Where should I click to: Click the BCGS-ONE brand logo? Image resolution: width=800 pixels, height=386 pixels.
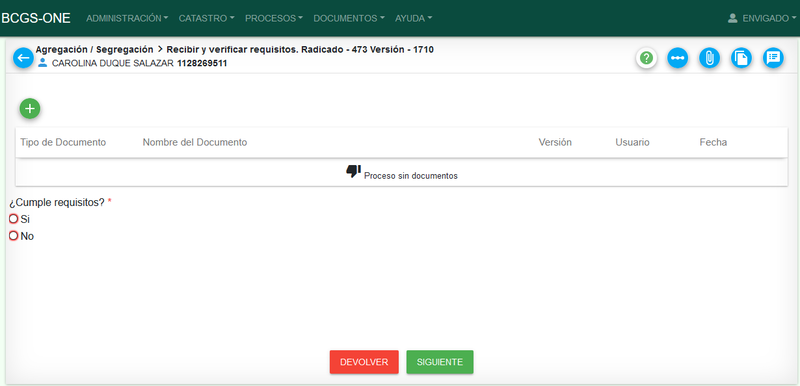click(x=36, y=18)
